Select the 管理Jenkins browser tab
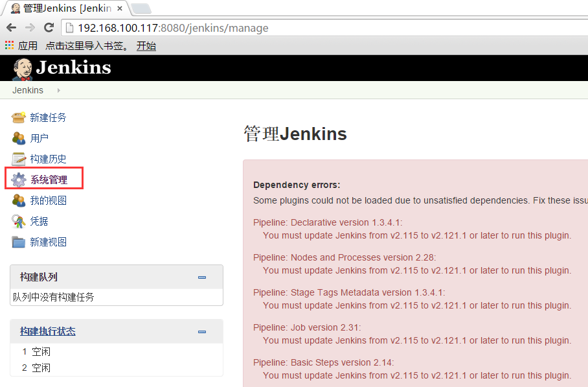The image size is (588, 387). 65,8
